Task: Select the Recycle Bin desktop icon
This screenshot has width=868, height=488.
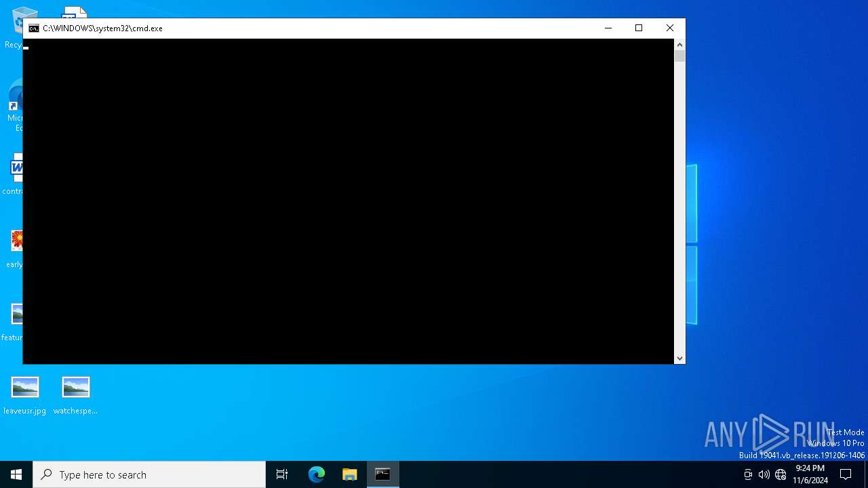Action: [14, 28]
